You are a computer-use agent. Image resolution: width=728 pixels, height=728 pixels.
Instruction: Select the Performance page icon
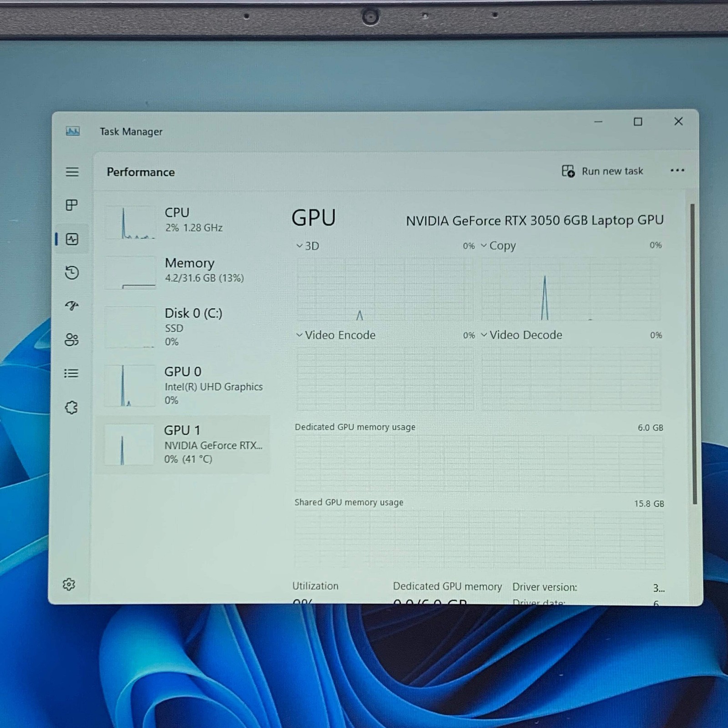[x=72, y=239]
